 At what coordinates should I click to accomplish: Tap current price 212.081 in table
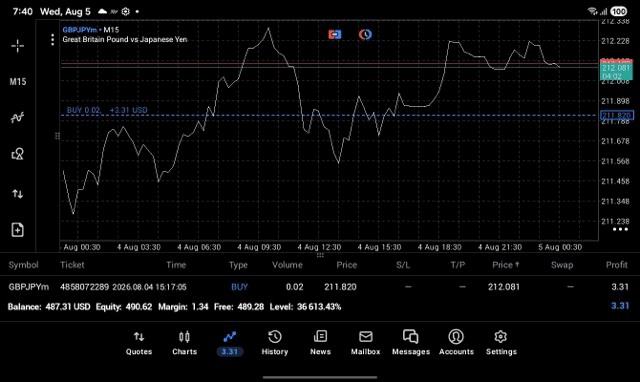(504, 287)
